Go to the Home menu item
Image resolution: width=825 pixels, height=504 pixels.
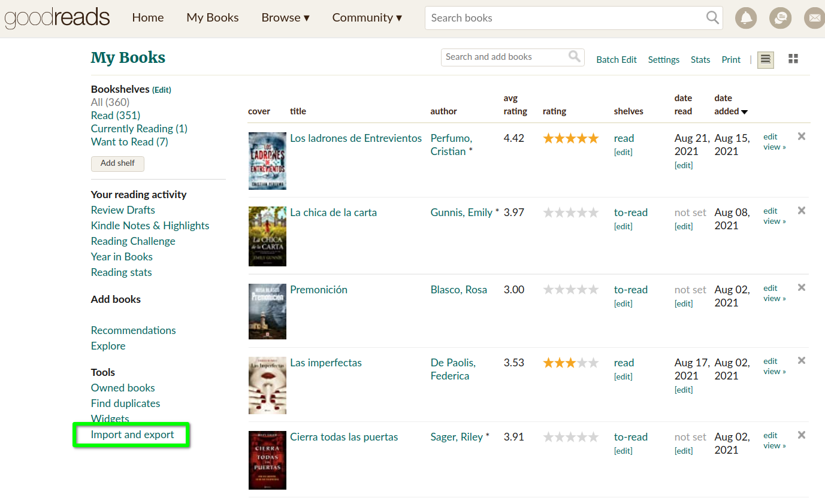click(148, 18)
